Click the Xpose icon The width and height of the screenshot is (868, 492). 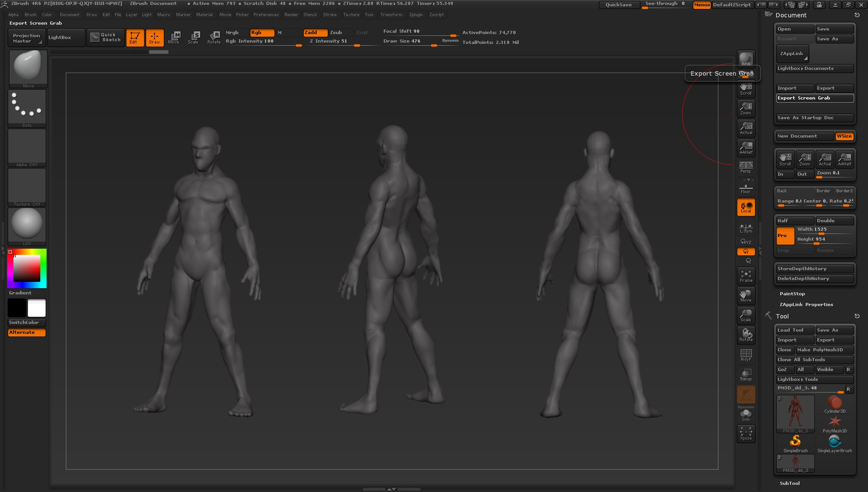[746, 433]
